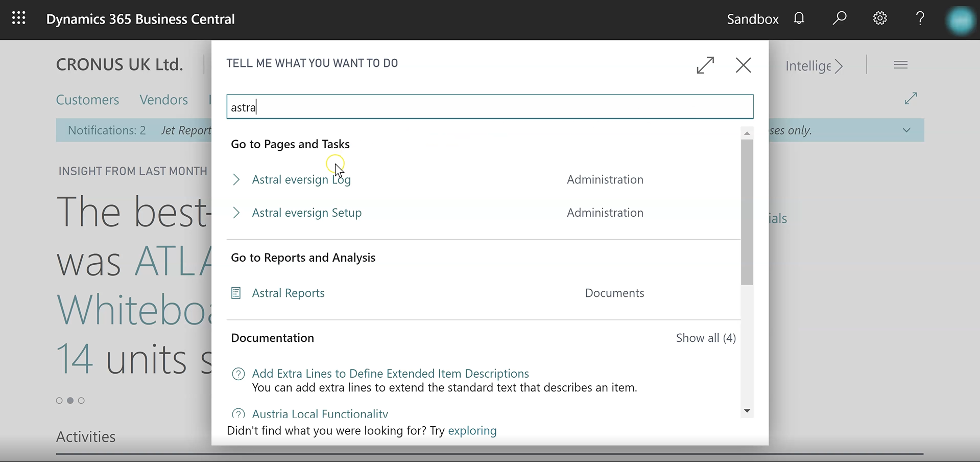Screen dimensions: 980x462
Task: Click the Astral Reports document icon
Action: (236, 293)
